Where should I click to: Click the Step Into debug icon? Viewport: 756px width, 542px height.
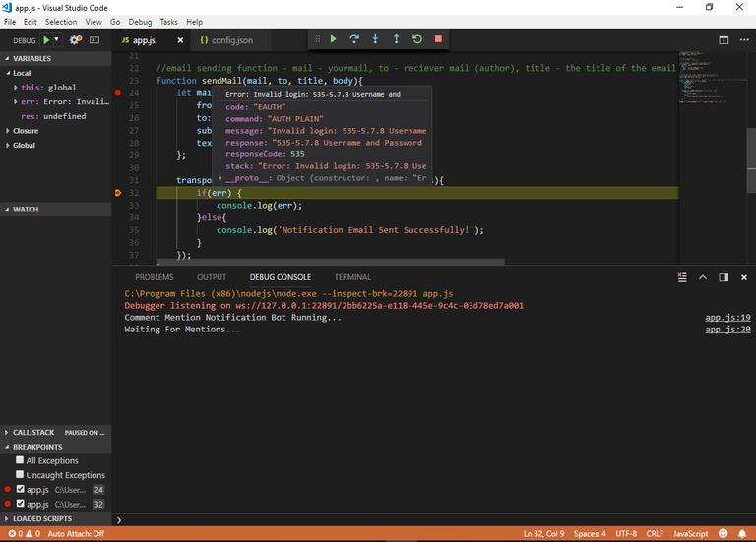coord(375,39)
